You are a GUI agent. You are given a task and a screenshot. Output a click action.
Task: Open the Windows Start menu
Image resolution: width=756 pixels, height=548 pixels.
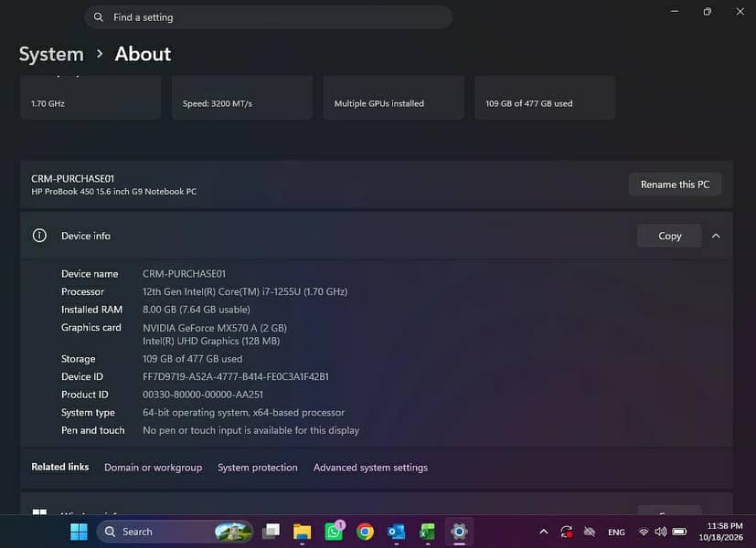click(x=79, y=532)
